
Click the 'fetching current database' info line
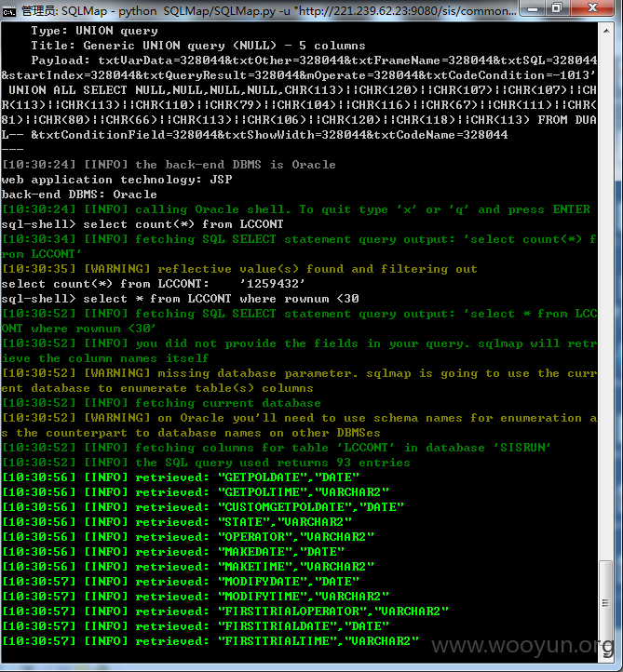pos(161,403)
